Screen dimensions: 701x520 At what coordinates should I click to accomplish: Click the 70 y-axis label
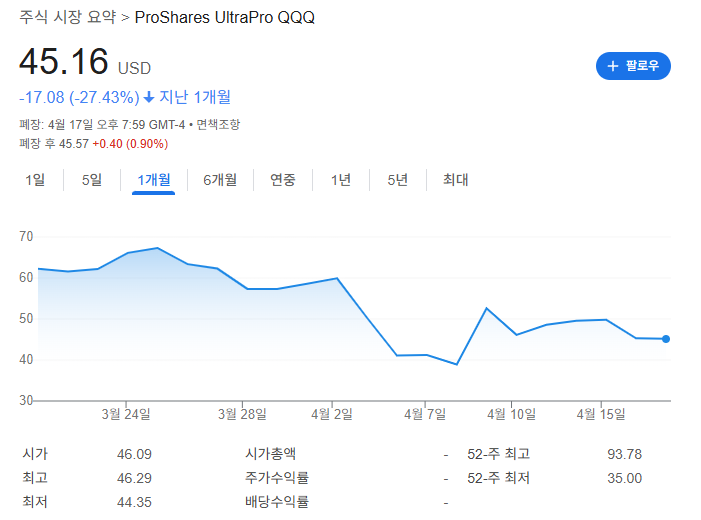click(26, 236)
